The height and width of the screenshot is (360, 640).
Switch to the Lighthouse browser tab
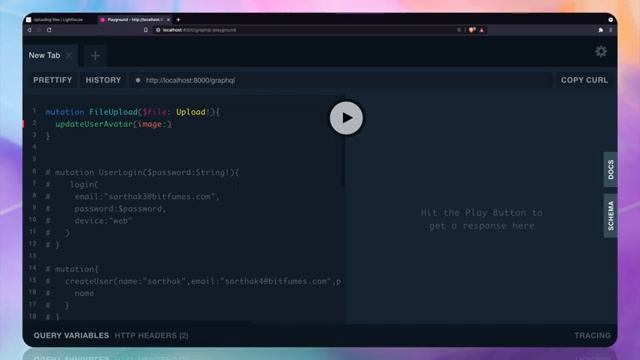(x=59, y=20)
